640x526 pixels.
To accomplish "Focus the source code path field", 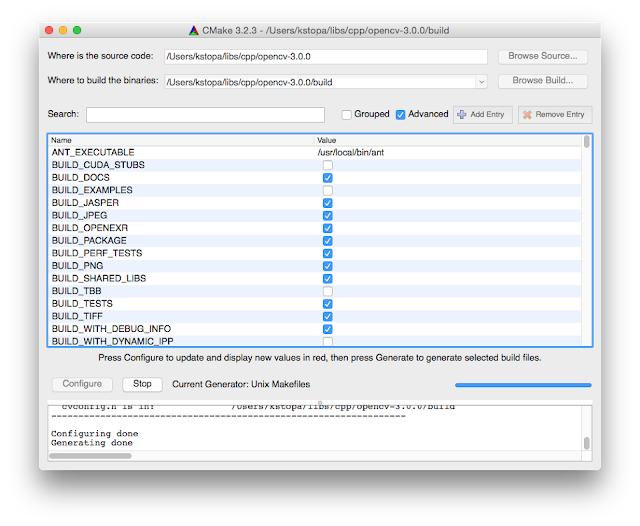I will point(326,57).
